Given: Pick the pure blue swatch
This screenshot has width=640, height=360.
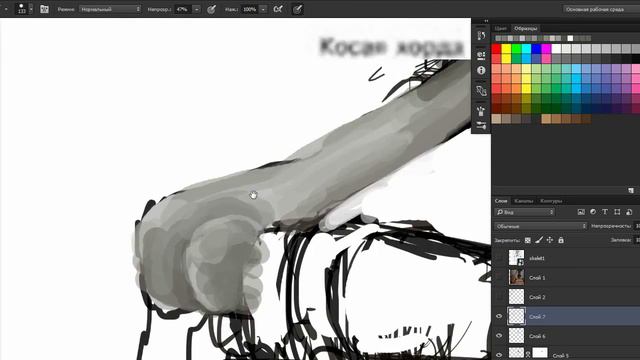Looking at the screenshot, I should (536, 49).
